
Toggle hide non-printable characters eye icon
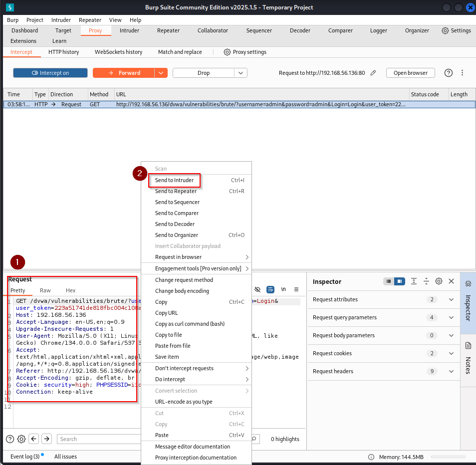tap(257, 289)
